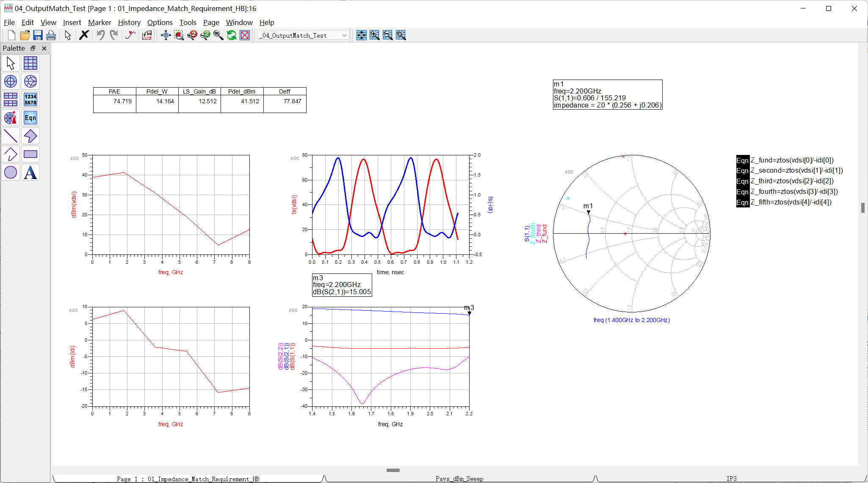This screenshot has height=483, width=868.
Task: Click the red crossed box icon
Action: click(x=245, y=35)
